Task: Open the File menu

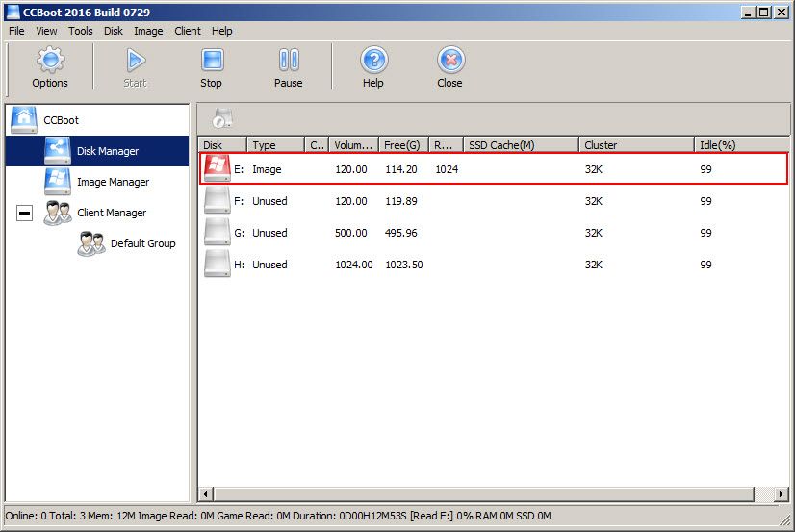Action: 16,31
